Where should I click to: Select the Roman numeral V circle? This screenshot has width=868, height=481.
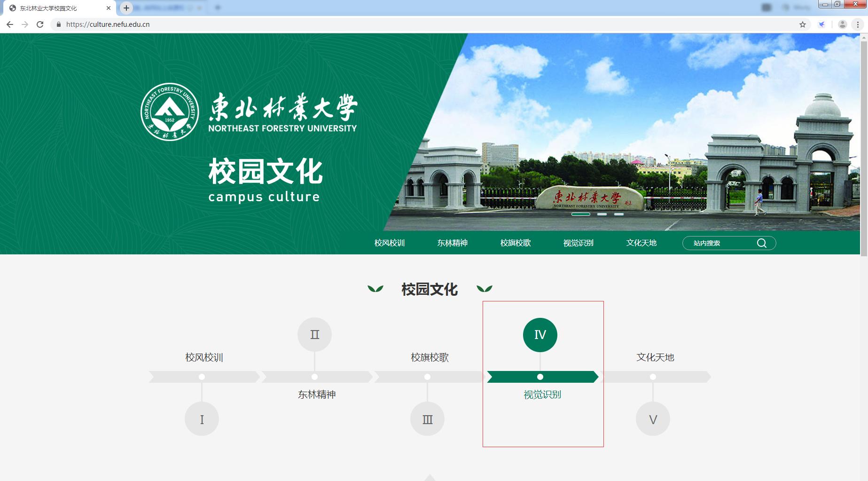[x=653, y=419]
